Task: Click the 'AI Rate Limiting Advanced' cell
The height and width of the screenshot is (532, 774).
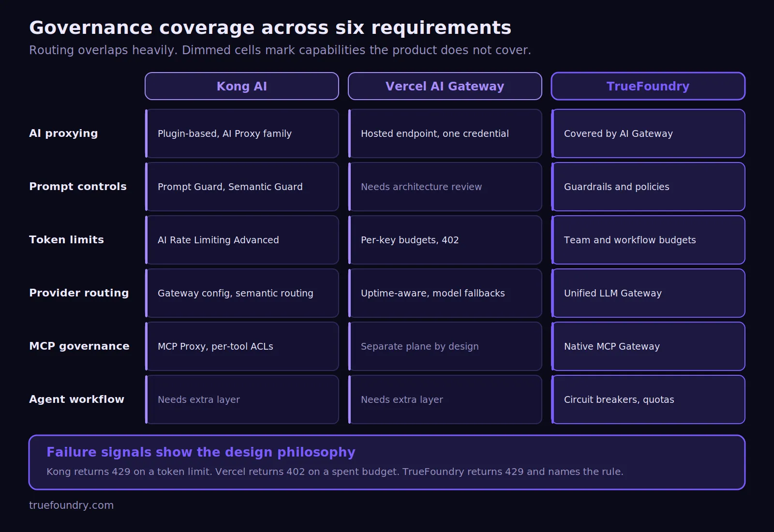Action: (x=242, y=240)
